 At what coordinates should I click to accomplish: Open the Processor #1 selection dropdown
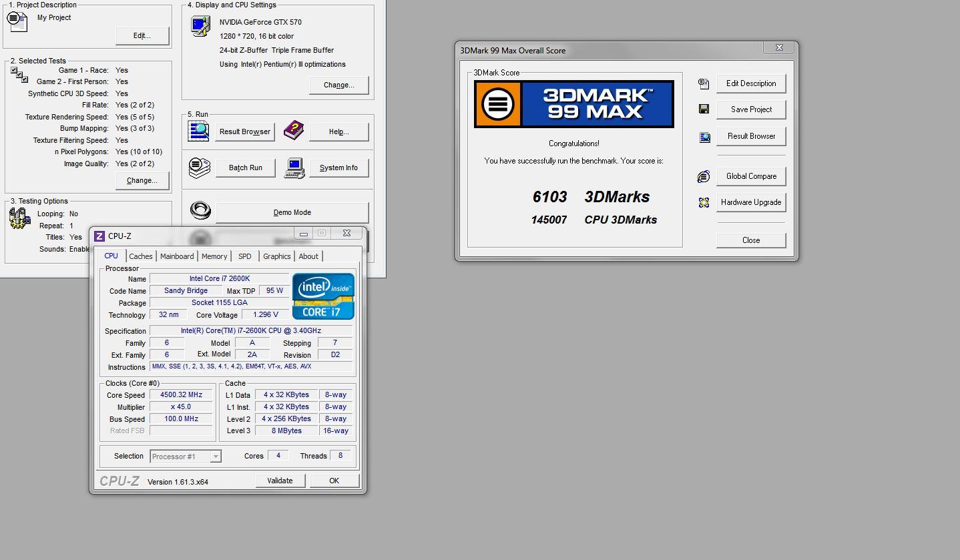tap(186, 457)
